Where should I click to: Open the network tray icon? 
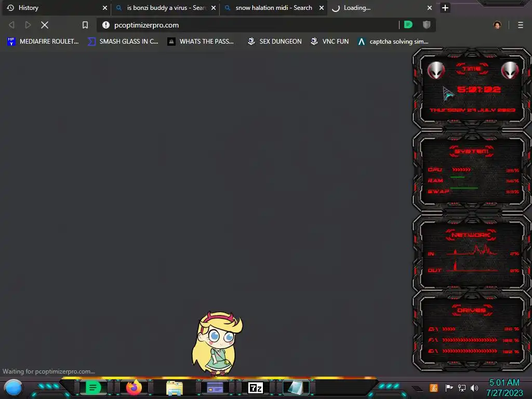[x=462, y=388]
